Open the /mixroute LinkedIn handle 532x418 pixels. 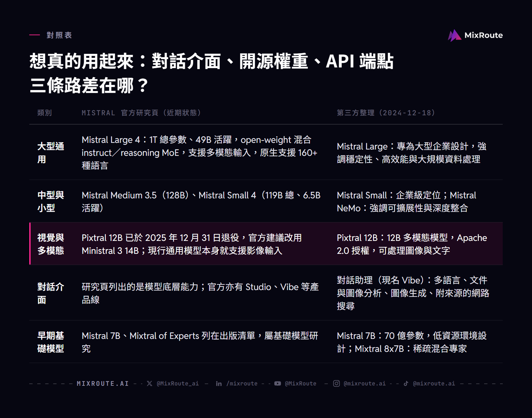point(242,383)
